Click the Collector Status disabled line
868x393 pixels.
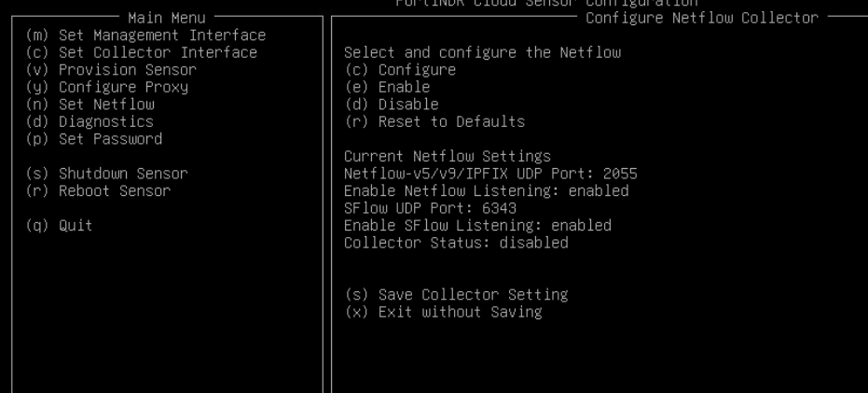tap(456, 243)
